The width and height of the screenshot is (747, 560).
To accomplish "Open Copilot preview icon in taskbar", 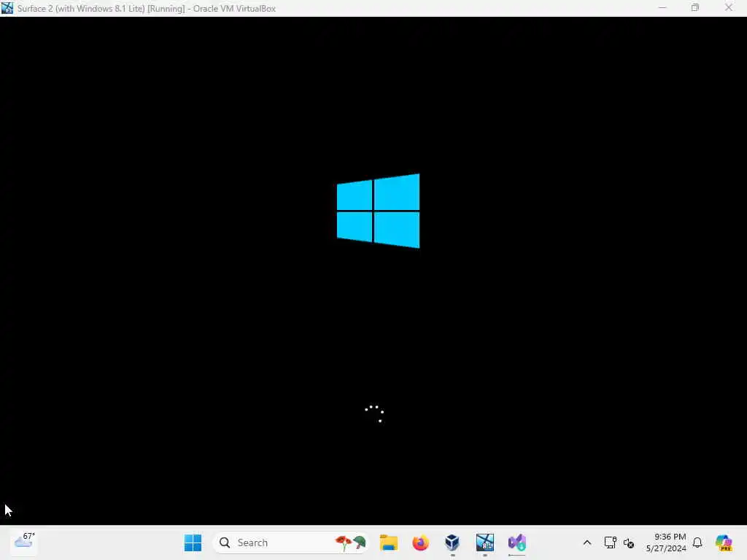I will coord(724,542).
